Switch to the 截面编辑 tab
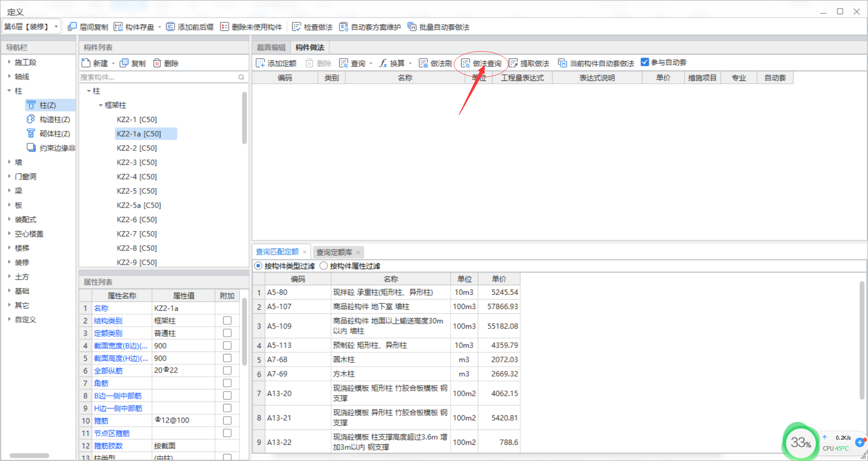 [x=271, y=47]
